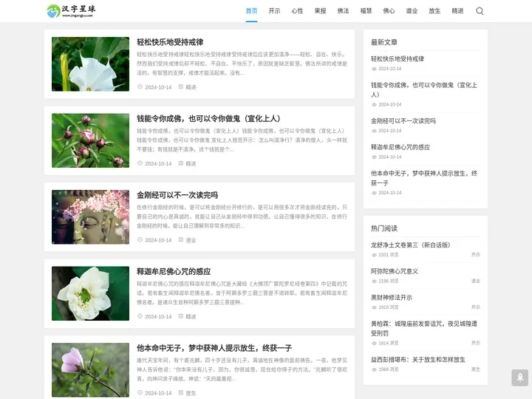Click the Buddha face thumbnail for 金刚经
The height and width of the screenshot is (399, 532).
point(90,216)
